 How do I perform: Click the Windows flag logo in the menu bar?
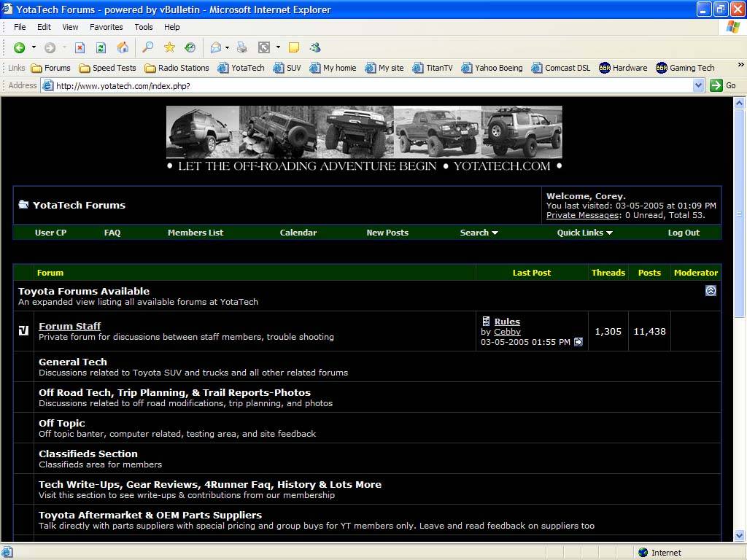(732, 27)
